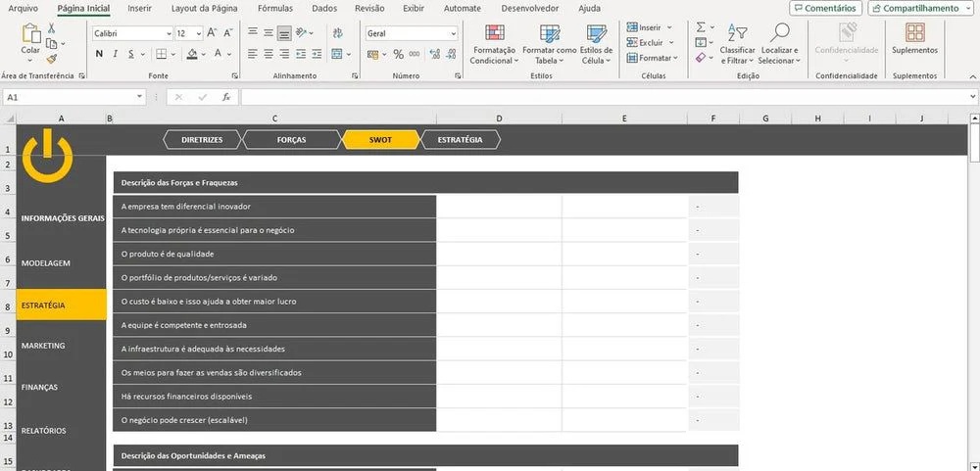Switch to the Layout da Página tab
This screenshot has width=980, height=471.
205,8
